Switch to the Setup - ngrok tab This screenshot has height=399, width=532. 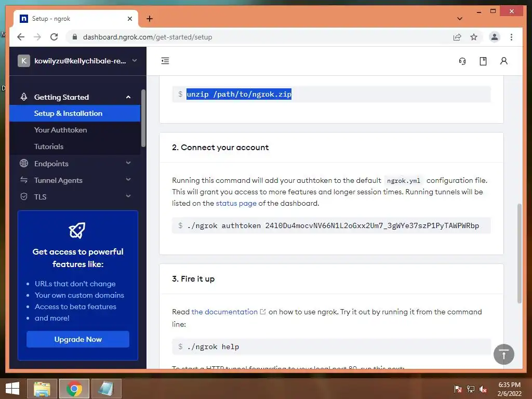pyautogui.click(x=76, y=19)
